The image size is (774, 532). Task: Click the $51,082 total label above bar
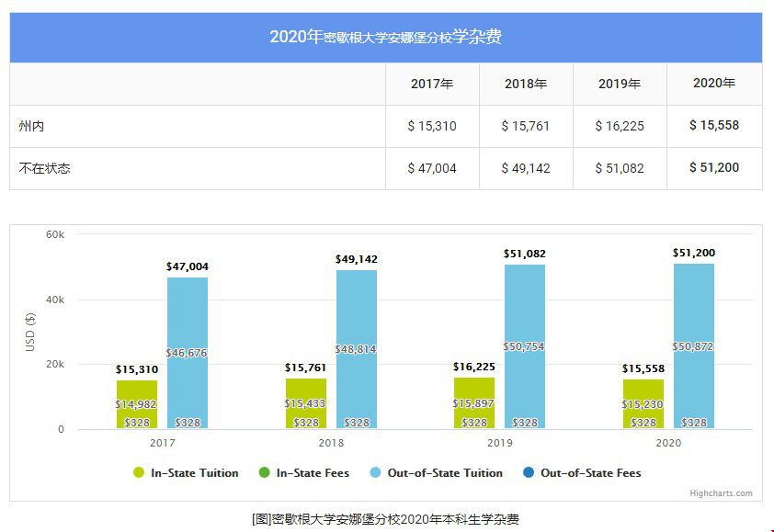pyautogui.click(x=525, y=254)
